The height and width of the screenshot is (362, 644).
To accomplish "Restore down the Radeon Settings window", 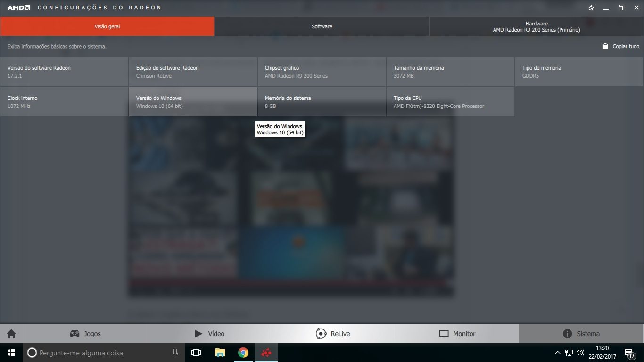I will pyautogui.click(x=621, y=8).
